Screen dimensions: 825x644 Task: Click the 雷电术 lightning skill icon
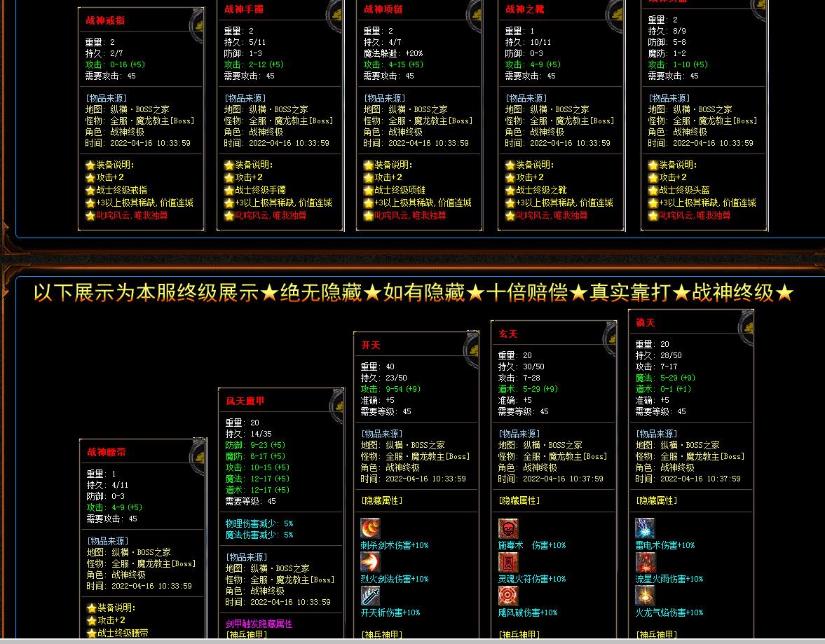(645, 528)
